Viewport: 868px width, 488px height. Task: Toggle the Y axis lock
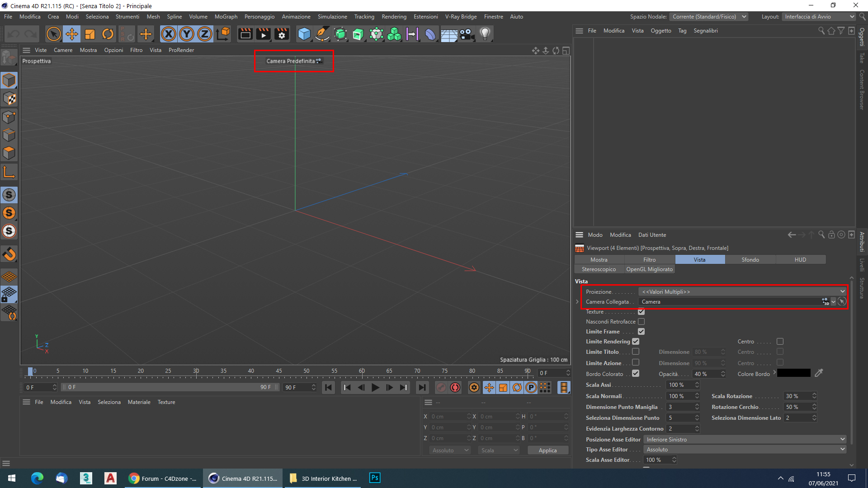186,34
